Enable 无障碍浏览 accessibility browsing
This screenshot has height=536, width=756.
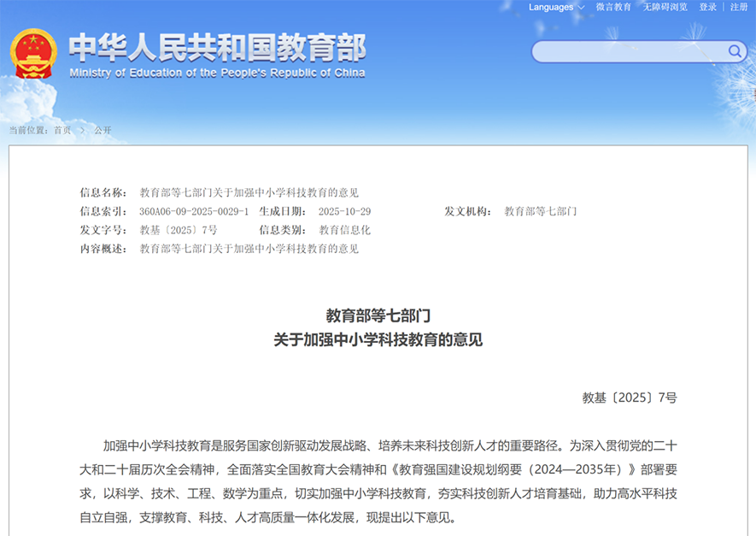665,7
